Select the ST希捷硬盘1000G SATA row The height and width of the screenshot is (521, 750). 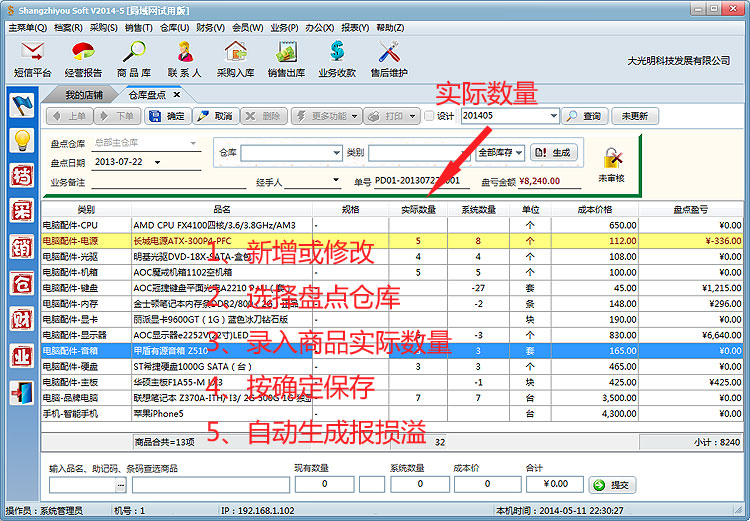pyautogui.click(x=392, y=367)
